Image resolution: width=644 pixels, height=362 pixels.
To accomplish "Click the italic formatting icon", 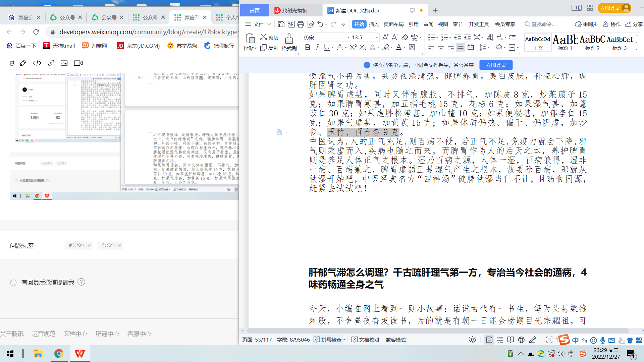I will tap(317, 48).
